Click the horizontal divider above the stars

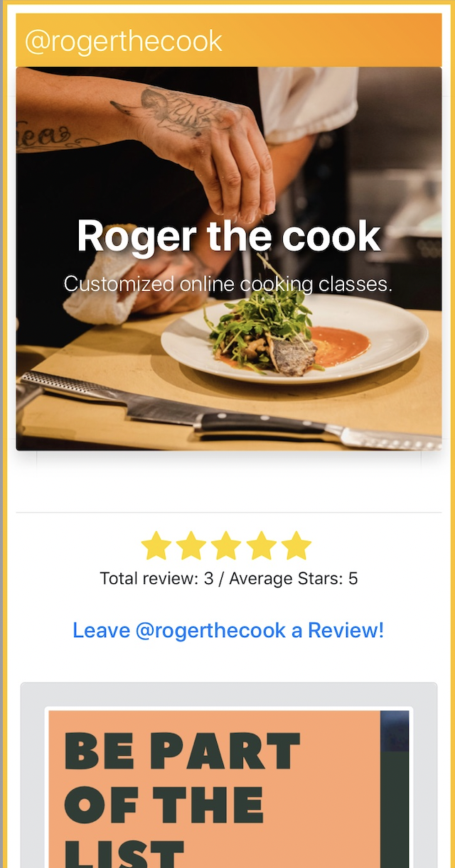(229, 512)
